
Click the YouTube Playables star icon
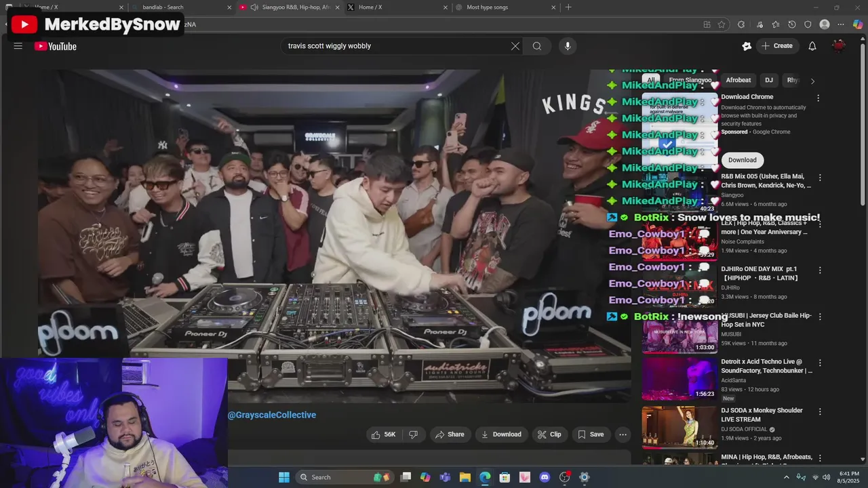tap(747, 46)
